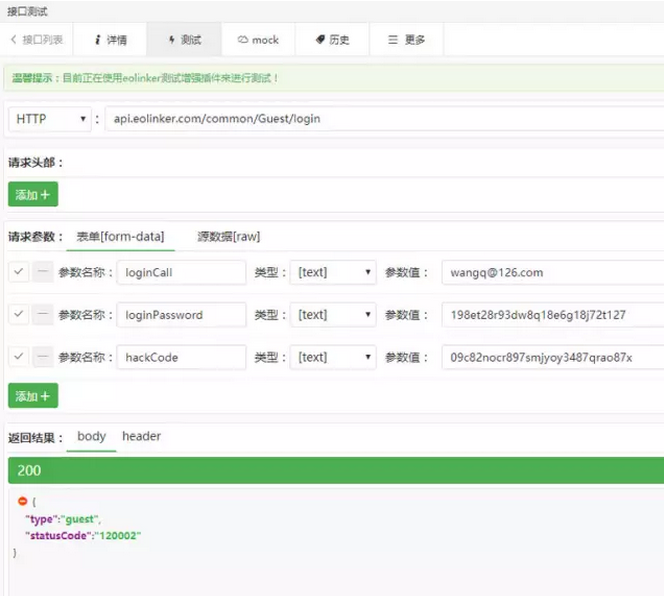
Task: Remove the loginCall parameter with minus icon
Action: point(43,272)
